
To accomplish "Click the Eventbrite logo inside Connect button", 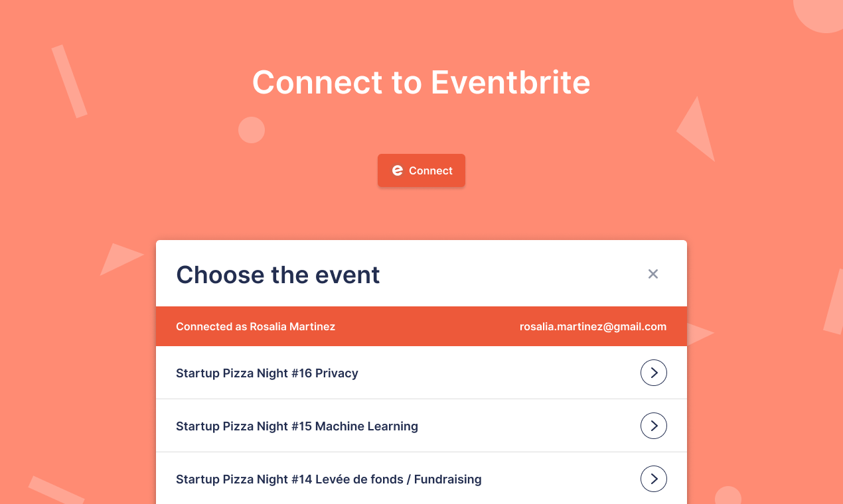I will [397, 170].
